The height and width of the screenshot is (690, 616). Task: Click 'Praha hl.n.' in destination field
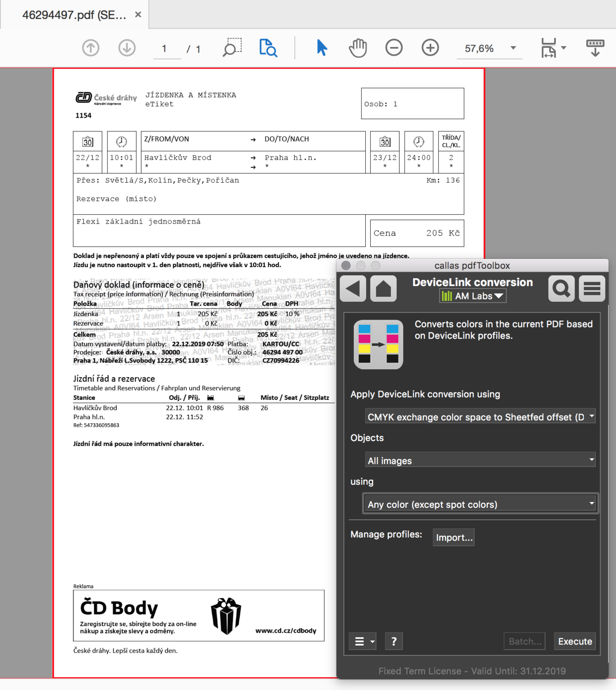click(291, 158)
